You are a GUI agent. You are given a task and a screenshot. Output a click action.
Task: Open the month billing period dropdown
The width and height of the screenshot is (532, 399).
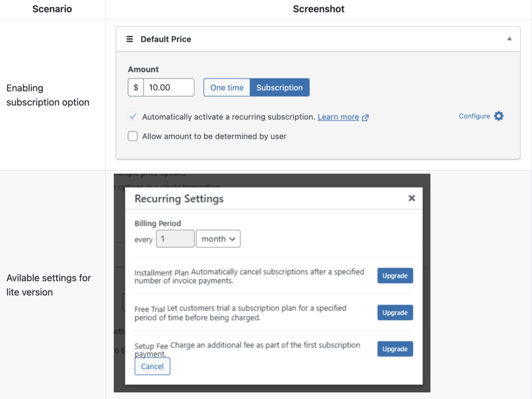[x=218, y=239]
